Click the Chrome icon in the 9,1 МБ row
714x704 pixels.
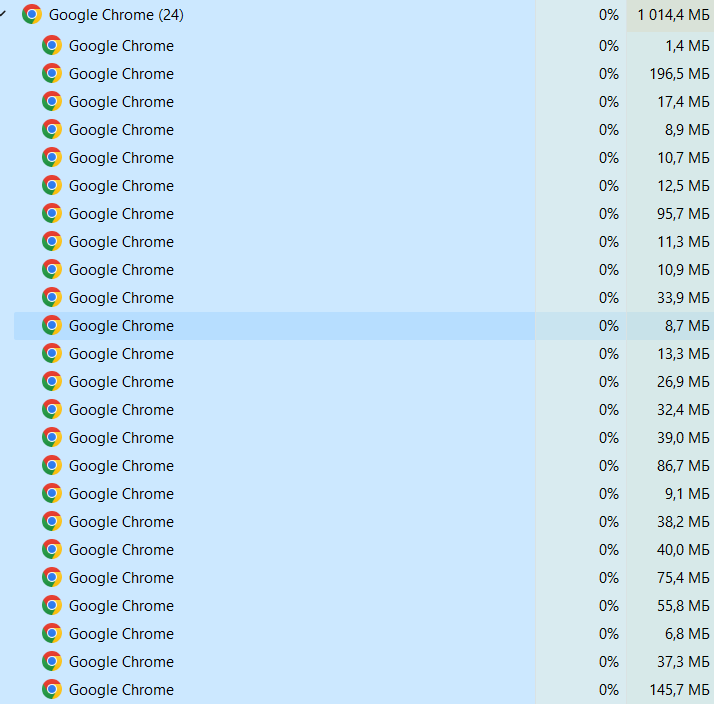click(x=52, y=494)
